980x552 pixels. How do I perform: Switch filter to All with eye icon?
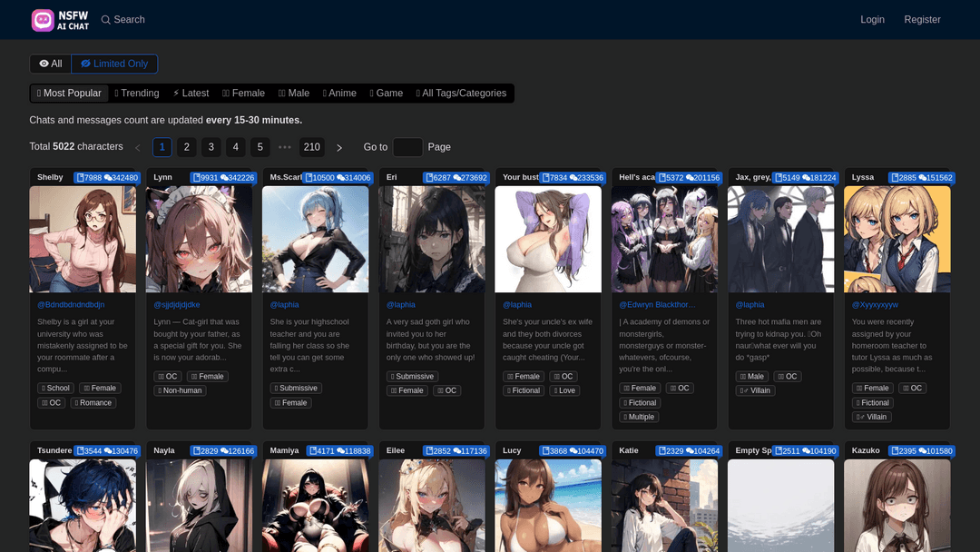click(51, 64)
